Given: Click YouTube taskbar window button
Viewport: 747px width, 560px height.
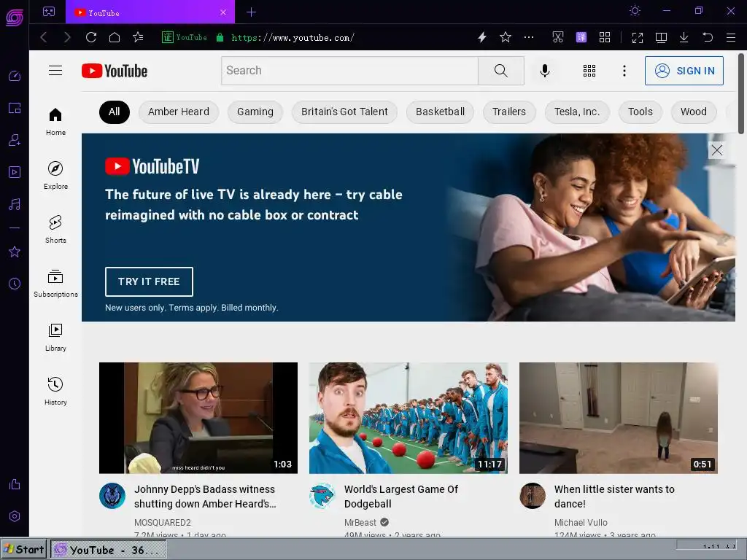Looking at the screenshot, I should pos(109,550).
